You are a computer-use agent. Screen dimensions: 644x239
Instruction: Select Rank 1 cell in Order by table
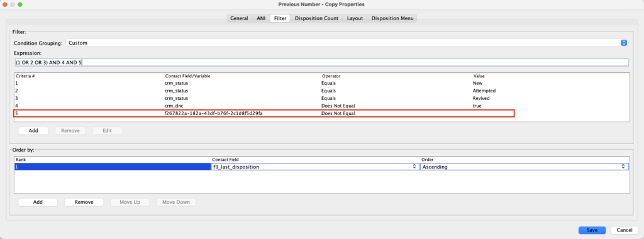(112, 167)
